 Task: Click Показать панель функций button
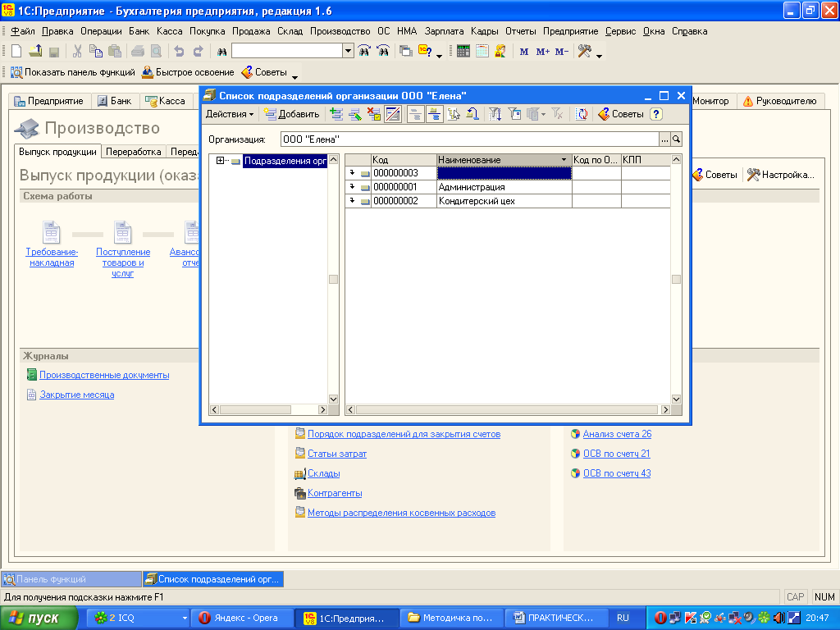(x=73, y=72)
